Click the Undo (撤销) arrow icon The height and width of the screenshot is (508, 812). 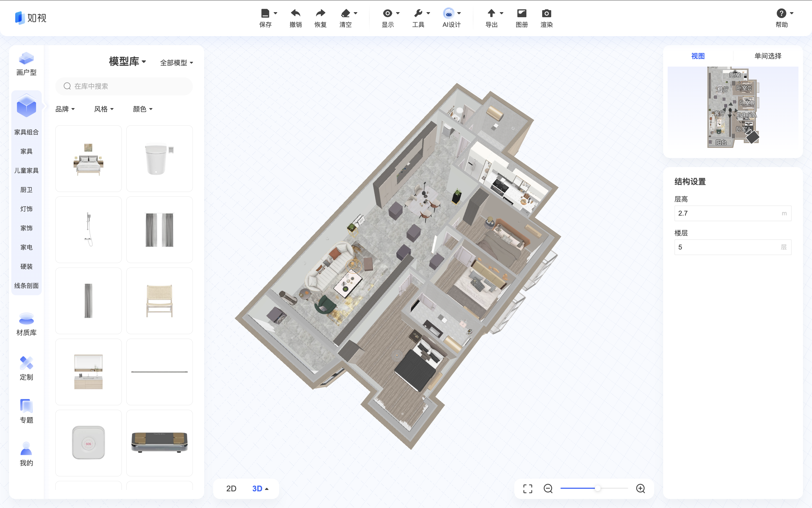coord(295,14)
